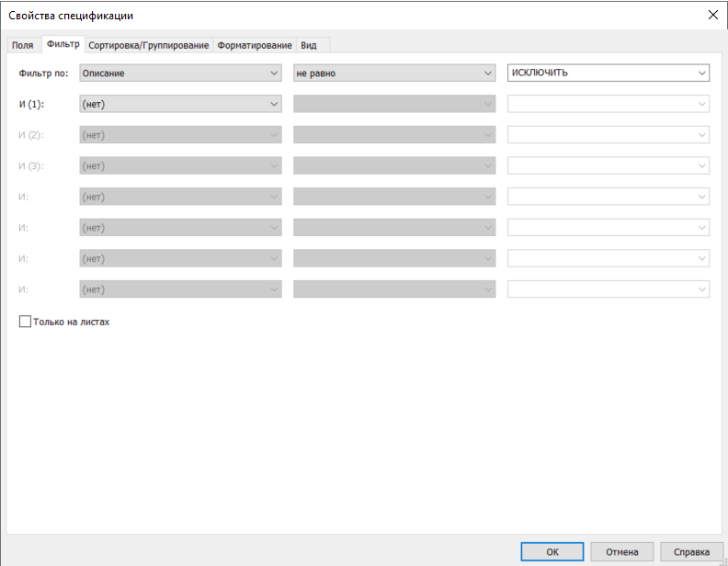The image size is (728, 566).
Task: Expand the не равно condition dropdown
Action: click(394, 74)
